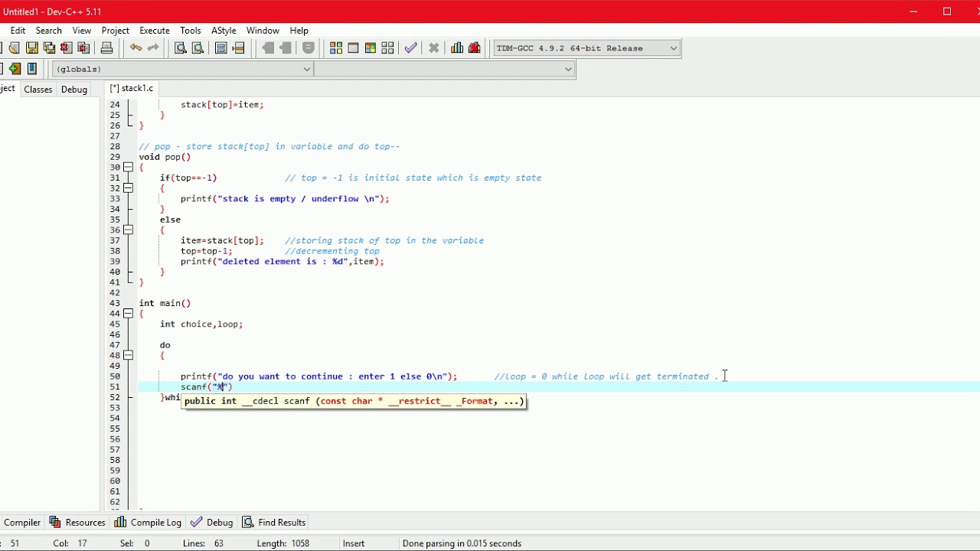Open the Find Results bottom tab
980x551 pixels.
coord(274,523)
